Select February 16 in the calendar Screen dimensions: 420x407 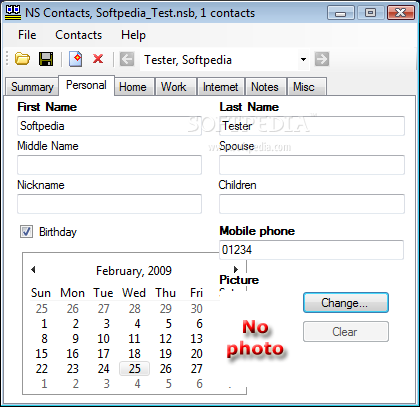point(72,354)
